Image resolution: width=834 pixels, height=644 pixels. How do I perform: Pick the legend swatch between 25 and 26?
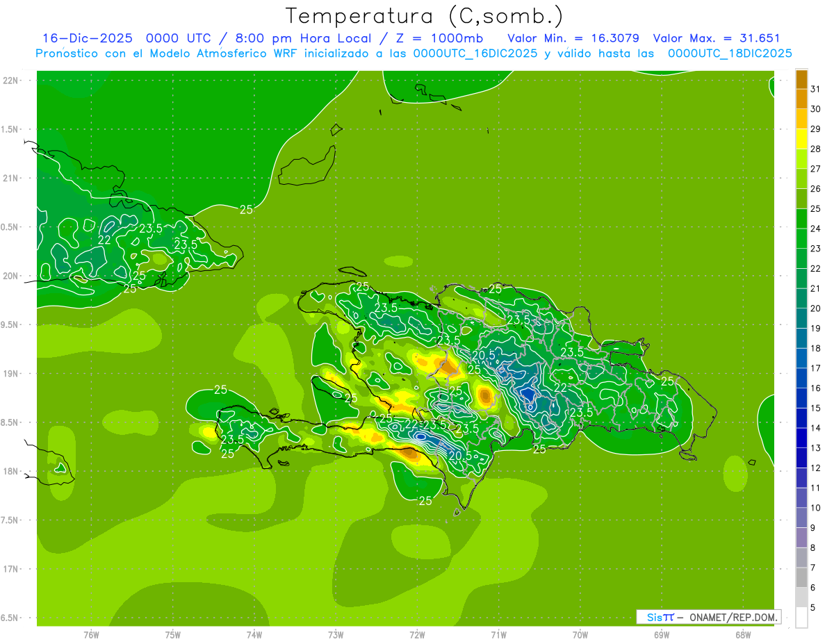(x=801, y=199)
